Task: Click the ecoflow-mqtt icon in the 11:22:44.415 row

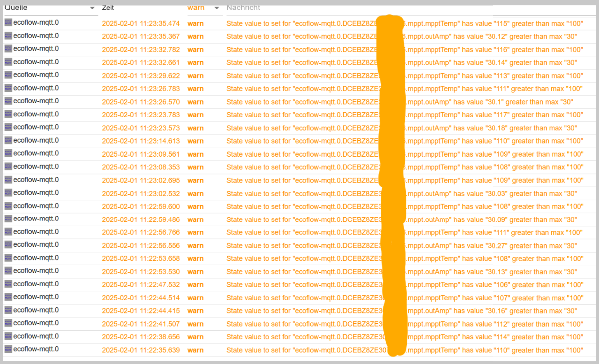Action: tap(8, 310)
